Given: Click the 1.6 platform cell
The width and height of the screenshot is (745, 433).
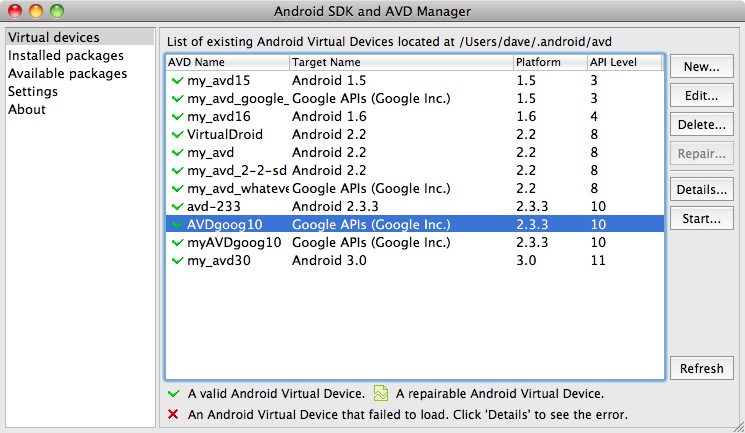Looking at the screenshot, I should (526, 117).
